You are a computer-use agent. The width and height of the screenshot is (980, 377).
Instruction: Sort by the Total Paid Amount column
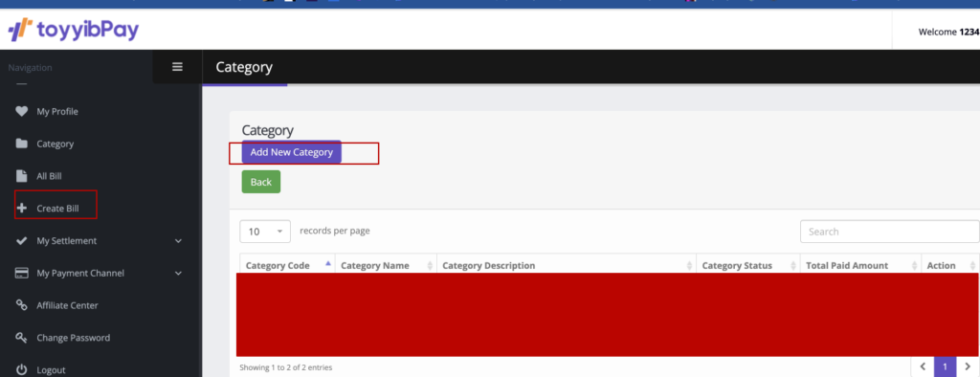(860, 265)
